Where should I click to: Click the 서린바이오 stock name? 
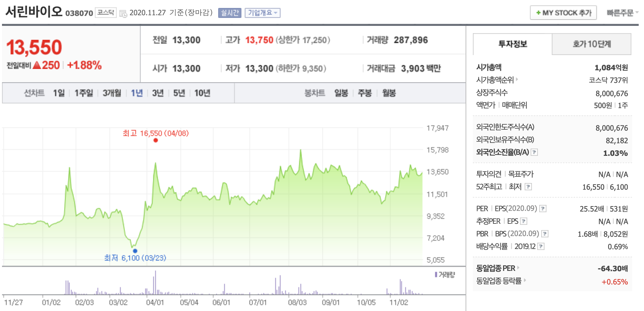click(34, 12)
